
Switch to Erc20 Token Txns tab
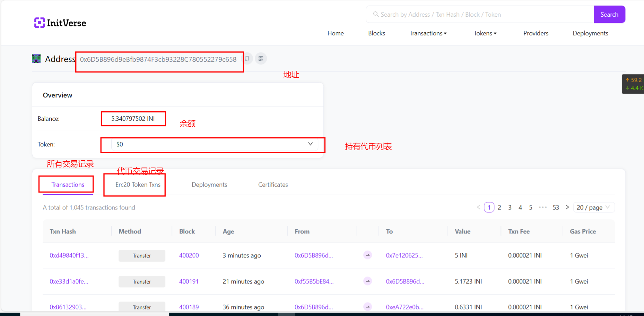[x=138, y=185]
